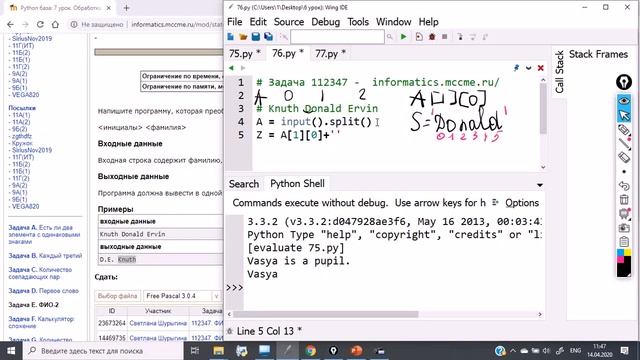Click the New File icon in Wing IDE toolbar
640x360 pixels.
coord(231,37)
